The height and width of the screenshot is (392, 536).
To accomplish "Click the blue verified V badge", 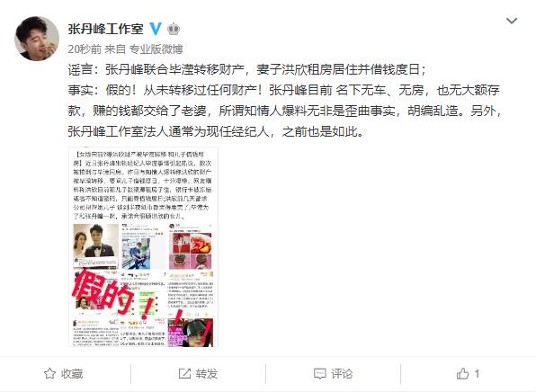I will pyautogui.click(x=156, y=29).
